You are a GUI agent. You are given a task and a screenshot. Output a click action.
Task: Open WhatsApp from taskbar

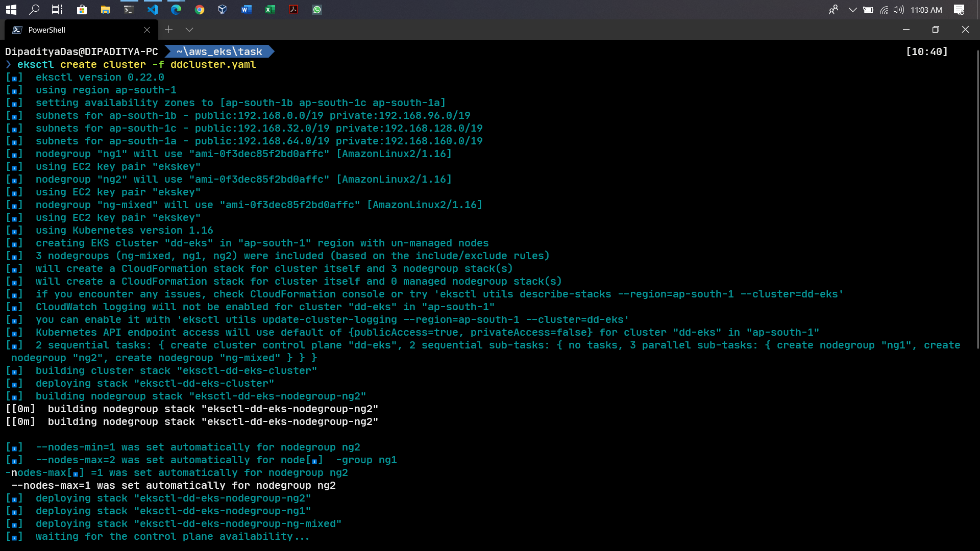pos(317,10)
